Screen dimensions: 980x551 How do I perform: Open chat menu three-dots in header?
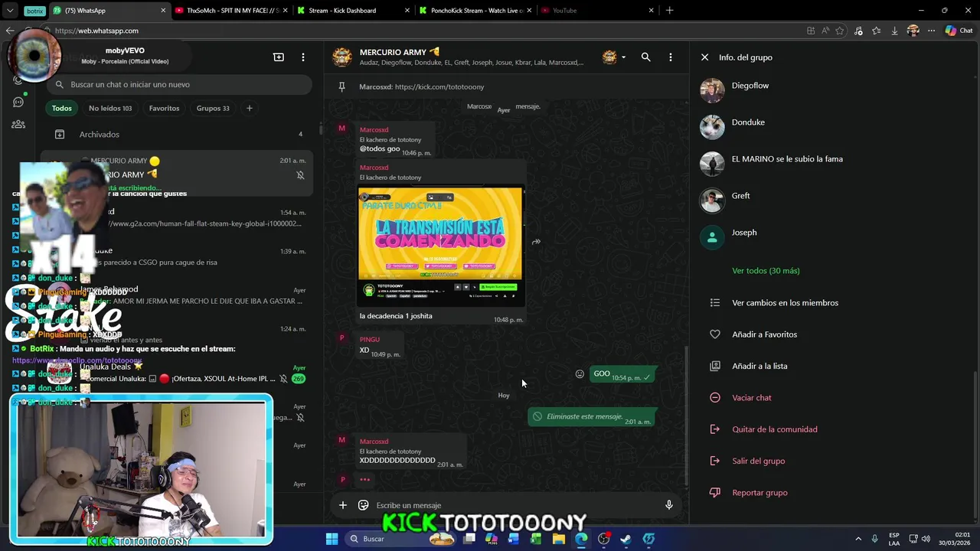[670, 57]
